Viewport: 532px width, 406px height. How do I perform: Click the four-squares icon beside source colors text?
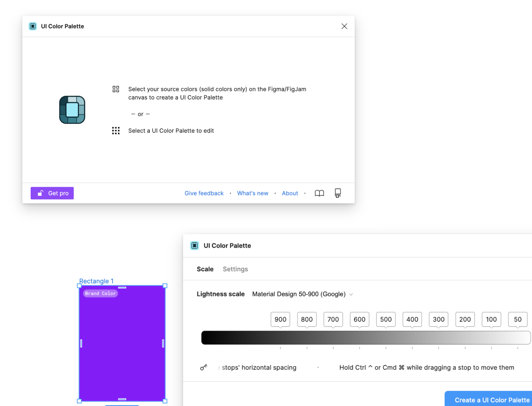click(116, 89)
